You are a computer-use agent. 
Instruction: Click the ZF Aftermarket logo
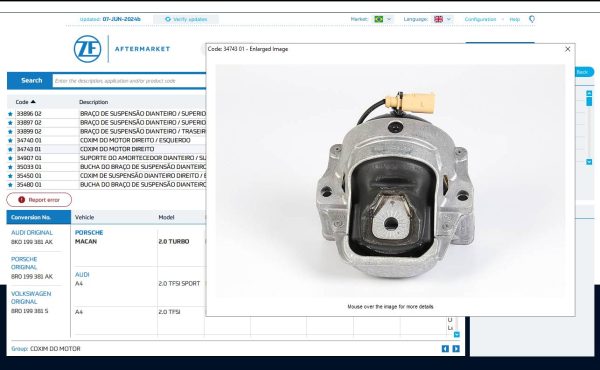tap(122, 49)
